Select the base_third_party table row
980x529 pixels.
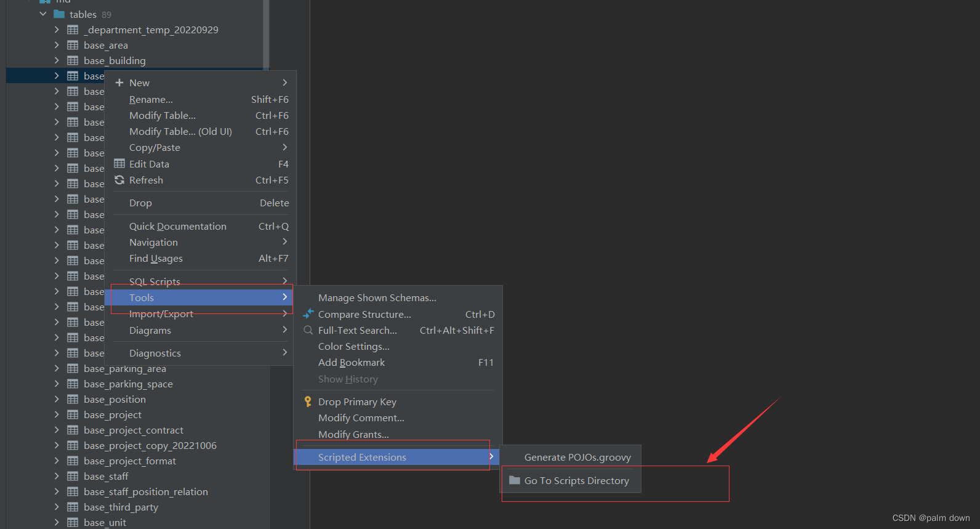point(138,507)
